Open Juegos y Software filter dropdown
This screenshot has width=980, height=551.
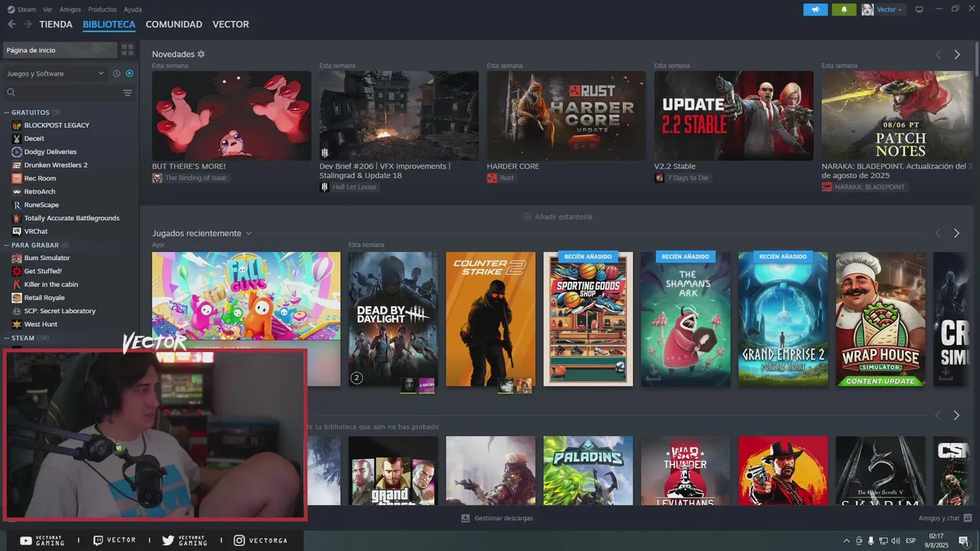click(55, 73)
